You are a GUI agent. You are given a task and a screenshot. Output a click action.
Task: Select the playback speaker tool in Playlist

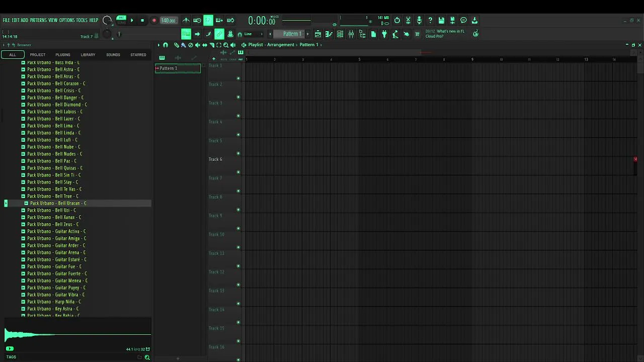(232, 45)
